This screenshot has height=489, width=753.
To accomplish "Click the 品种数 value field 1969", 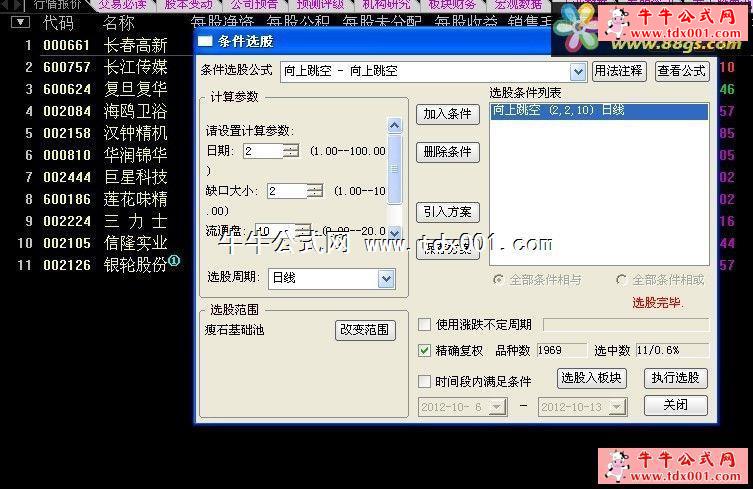I will 561,351.
